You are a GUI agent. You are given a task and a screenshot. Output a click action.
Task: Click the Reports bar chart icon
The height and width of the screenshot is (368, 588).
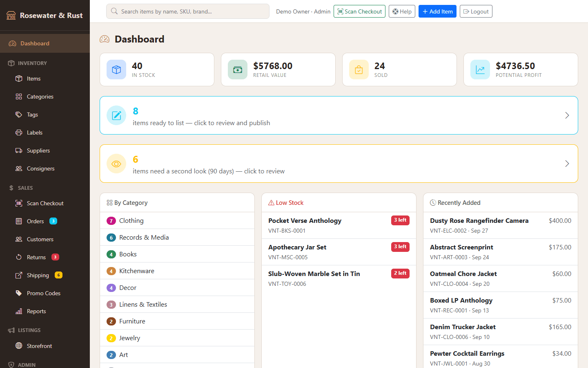coord(19,311)
